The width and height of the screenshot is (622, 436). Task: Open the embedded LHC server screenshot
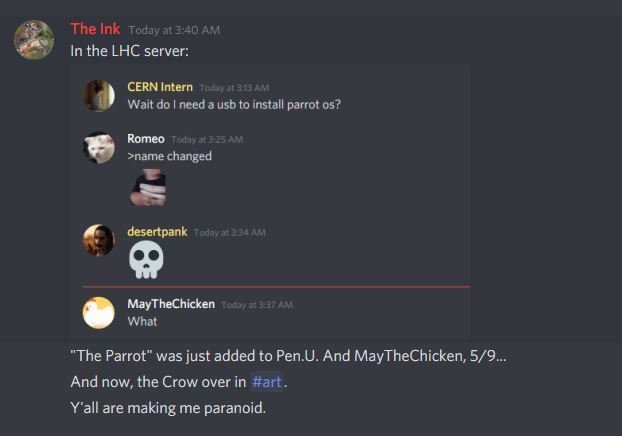270,201
